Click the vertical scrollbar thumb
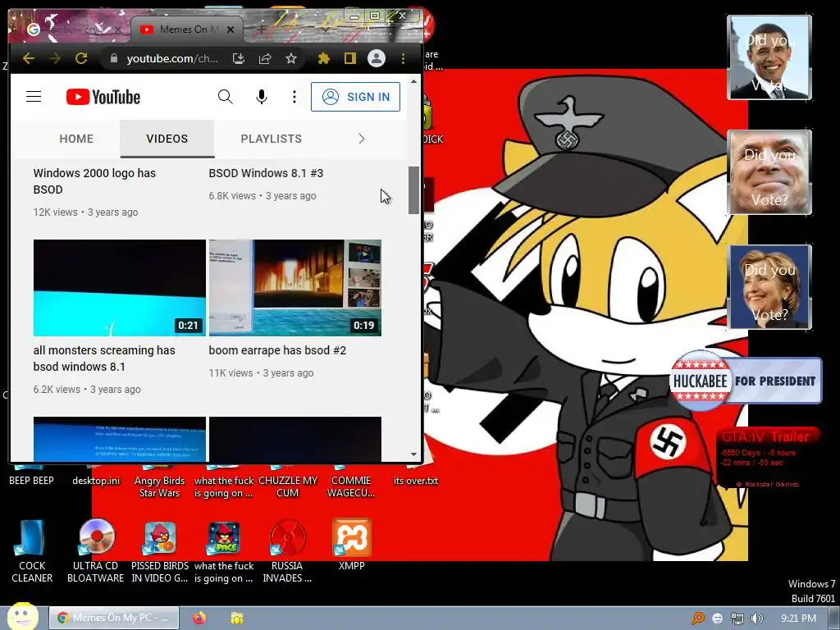840x630 pixels. [413, 190]
